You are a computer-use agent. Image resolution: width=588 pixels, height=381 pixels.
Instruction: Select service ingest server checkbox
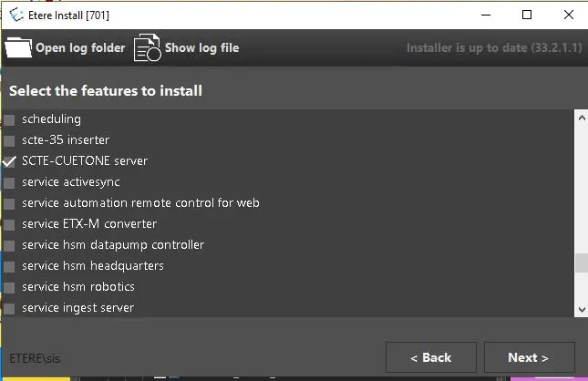click(10, 308)
